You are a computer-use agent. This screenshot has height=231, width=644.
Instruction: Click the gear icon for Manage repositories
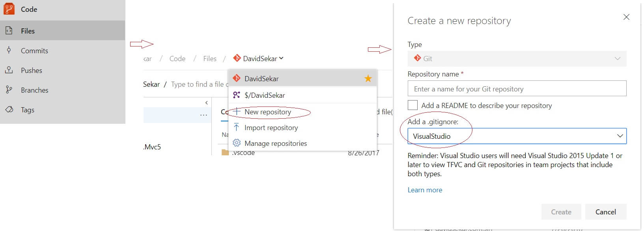237,143
